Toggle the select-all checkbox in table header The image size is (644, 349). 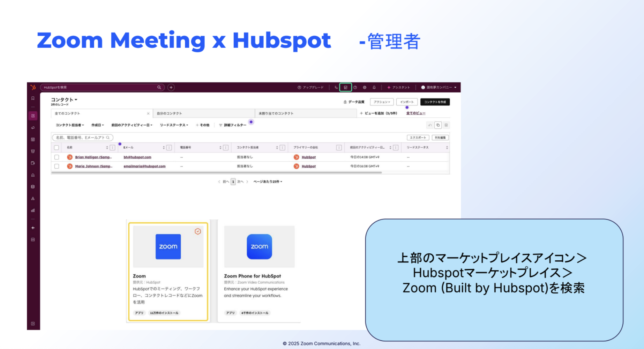point(57,148)
